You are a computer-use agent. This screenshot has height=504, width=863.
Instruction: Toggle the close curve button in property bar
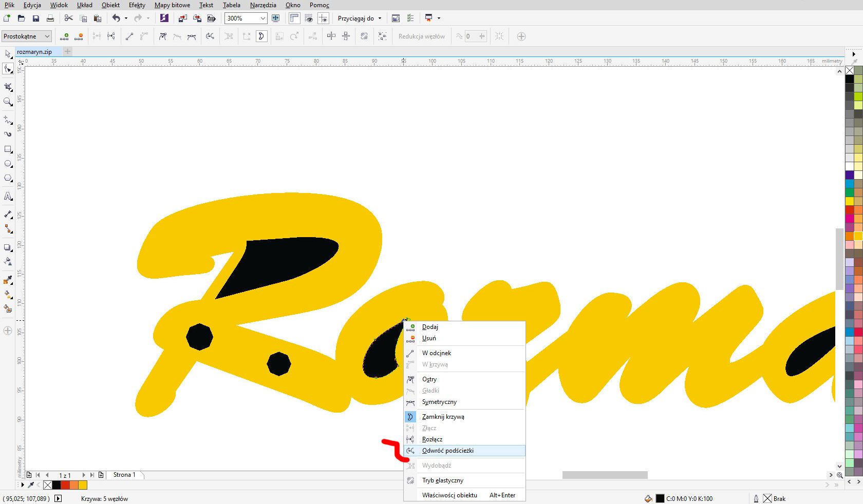coord(261,36)
